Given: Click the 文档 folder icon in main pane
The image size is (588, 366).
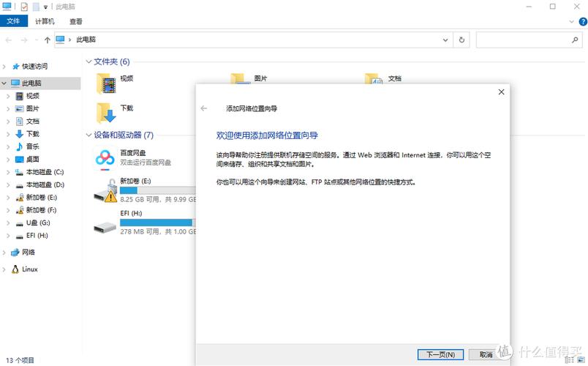Looking at the screenshot, I should (x=374, y=79).
